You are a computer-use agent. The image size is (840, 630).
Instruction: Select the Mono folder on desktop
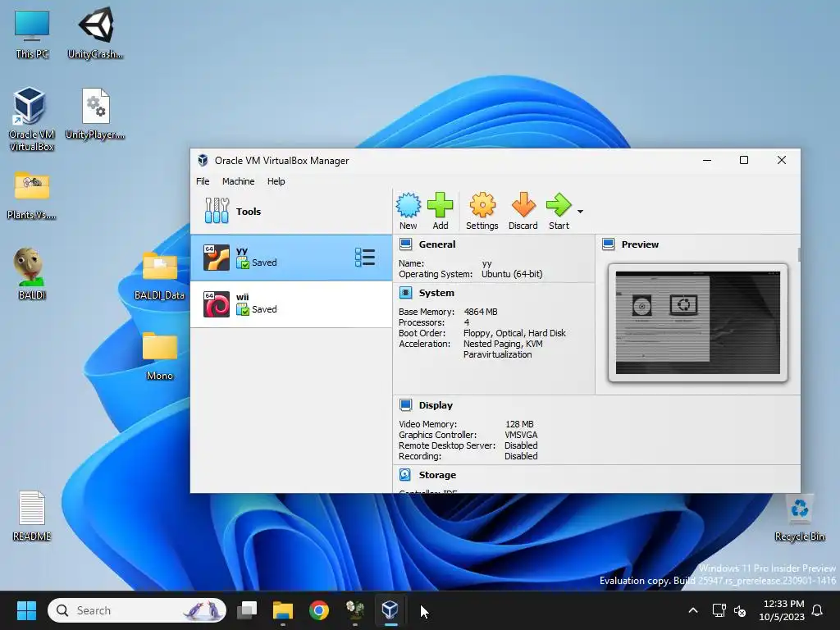pos(160,356)
